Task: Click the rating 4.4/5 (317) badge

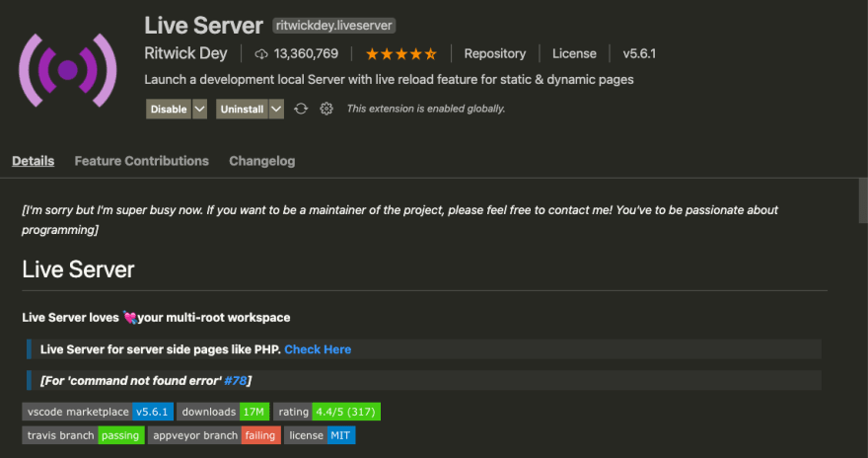Action: [x=326, y=412]
